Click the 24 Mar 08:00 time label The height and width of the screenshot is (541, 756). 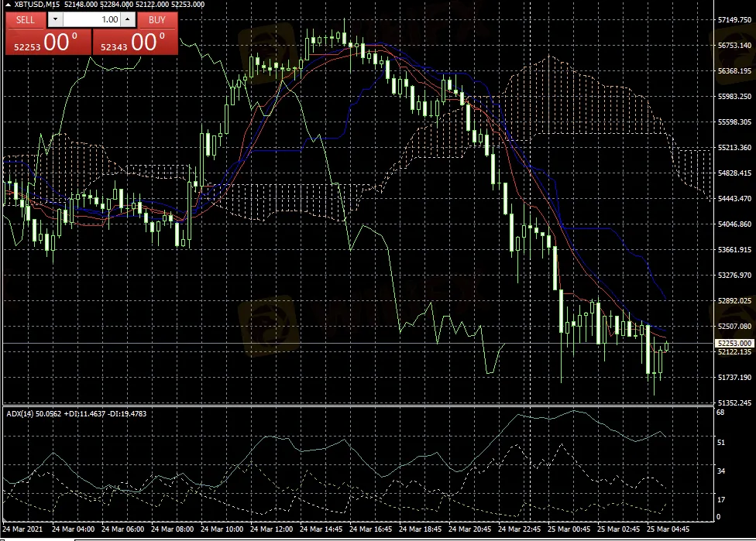172,529
